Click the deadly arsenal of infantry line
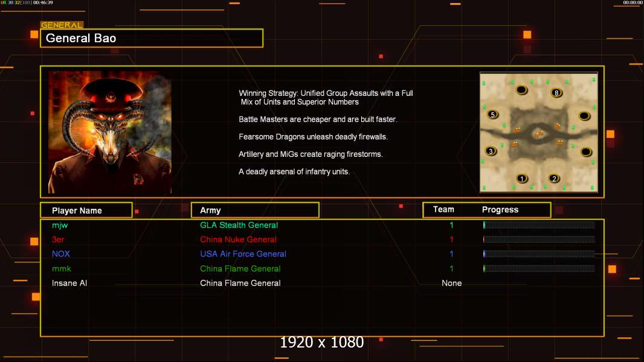 click(294, 171)
